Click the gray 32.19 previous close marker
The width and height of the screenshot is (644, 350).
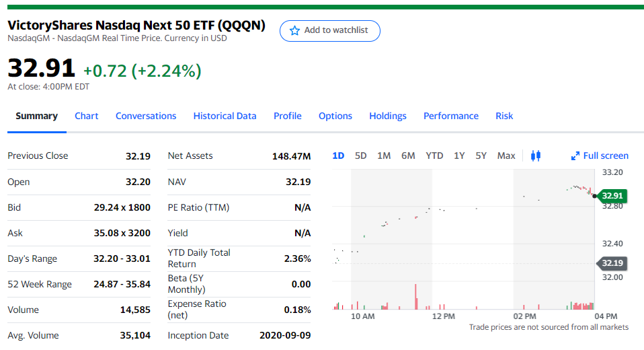click(612, 262)
